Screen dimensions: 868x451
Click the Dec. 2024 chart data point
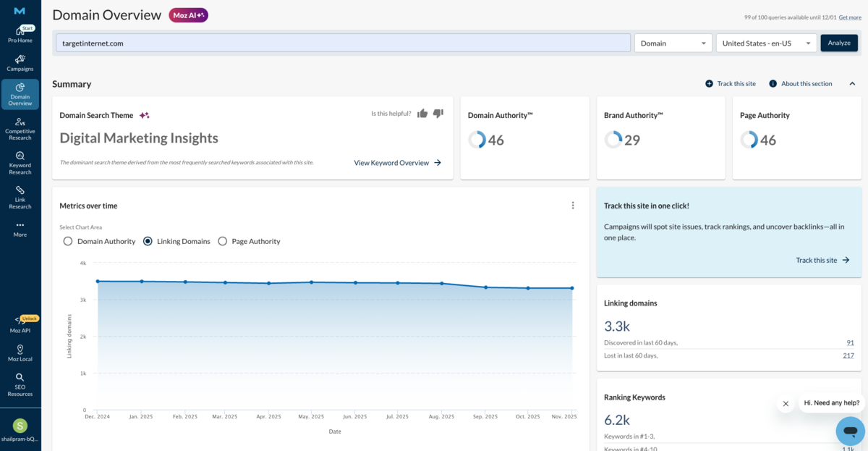[98, 281]
